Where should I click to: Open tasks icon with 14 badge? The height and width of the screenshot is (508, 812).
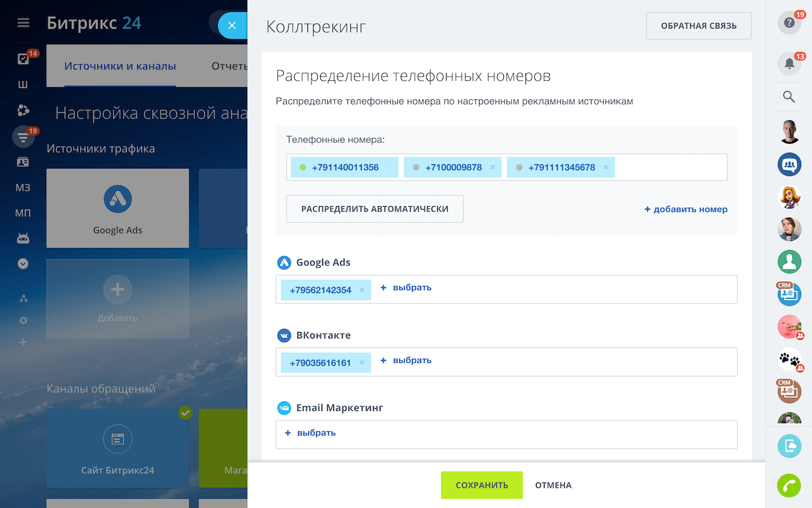click(23, 58)
